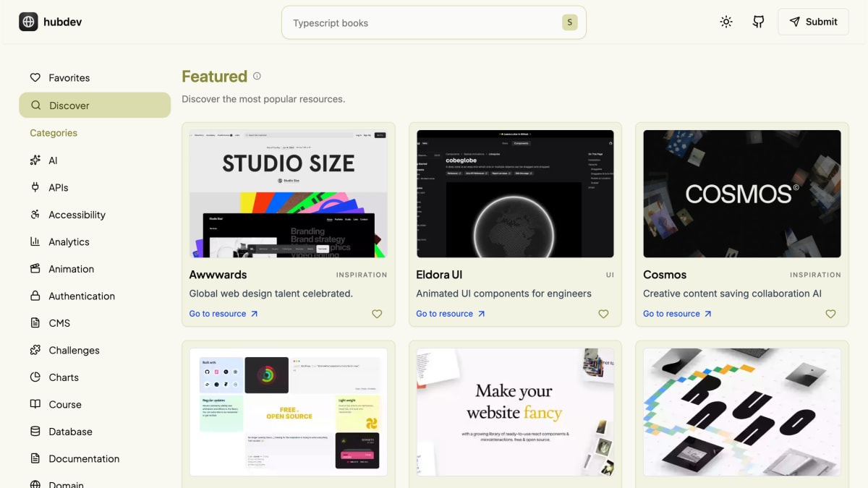Click the S keyboard shortcut badge
This screenshot has width=868, height=488.
click(x=569, y=22)
